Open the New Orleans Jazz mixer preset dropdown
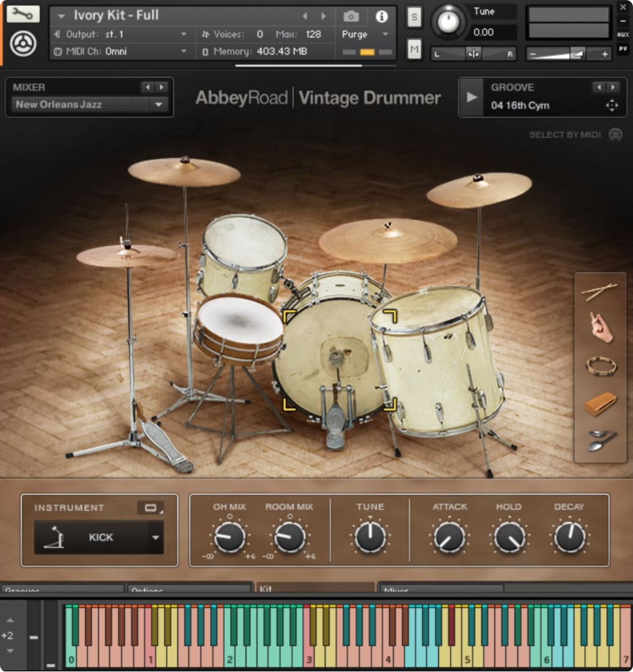Image resolution: width=633 pixels, height=672 pixels. coord(89,105)
